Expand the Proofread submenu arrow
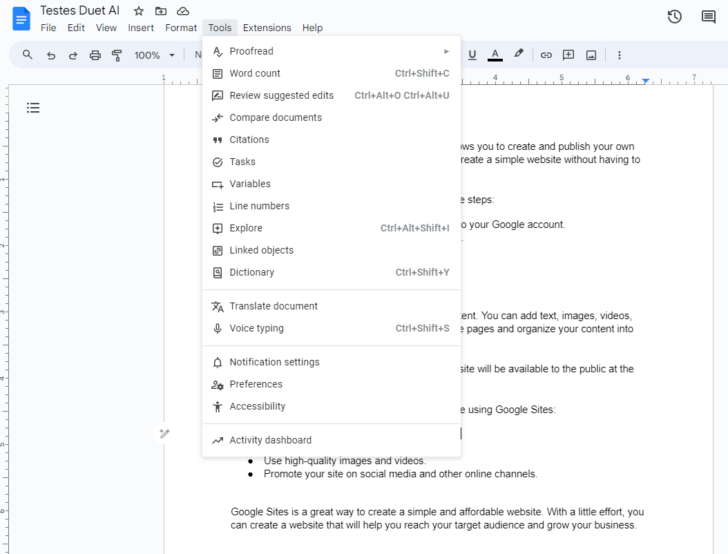Viewport: 728px width, 554px height. tap(446, 51)
